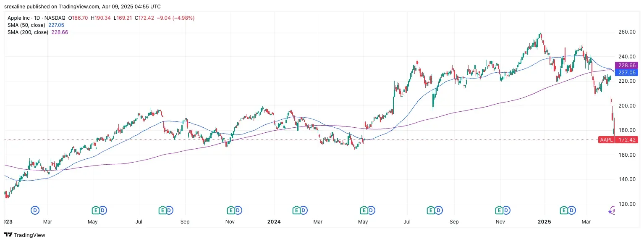Open the May 2023 dividend D marker

click(x=102, y=210)
